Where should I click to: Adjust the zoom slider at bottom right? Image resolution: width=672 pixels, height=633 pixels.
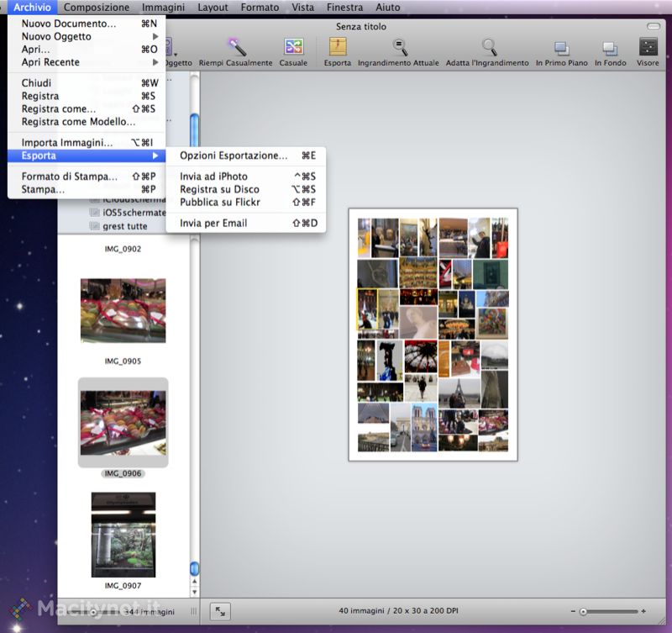(x=583, y=611)
